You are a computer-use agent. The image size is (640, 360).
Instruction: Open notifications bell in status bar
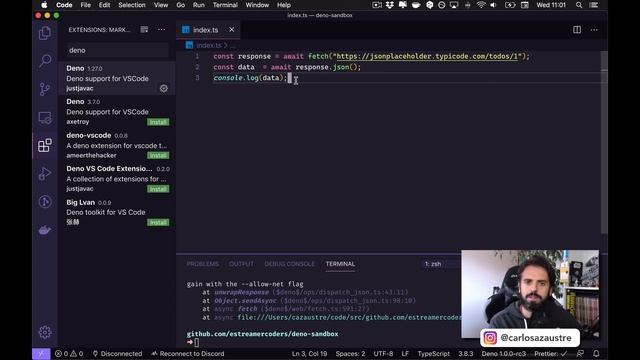pos(596,353)
